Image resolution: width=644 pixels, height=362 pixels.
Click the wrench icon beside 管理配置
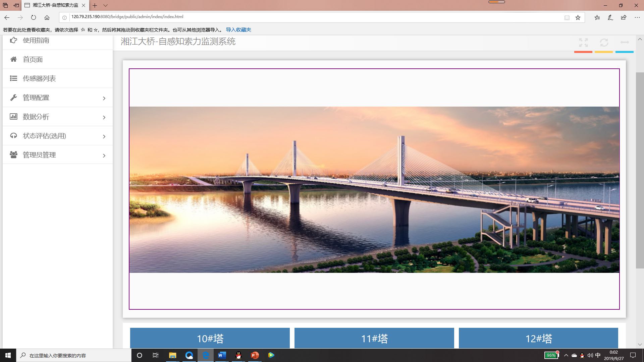pyautogui.click(x=13, y=98)
